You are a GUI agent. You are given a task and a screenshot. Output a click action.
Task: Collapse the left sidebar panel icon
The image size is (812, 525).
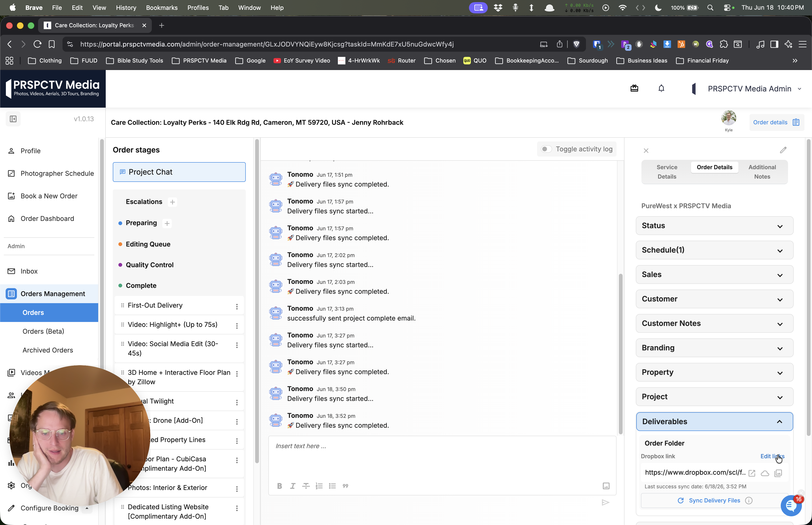13,119
